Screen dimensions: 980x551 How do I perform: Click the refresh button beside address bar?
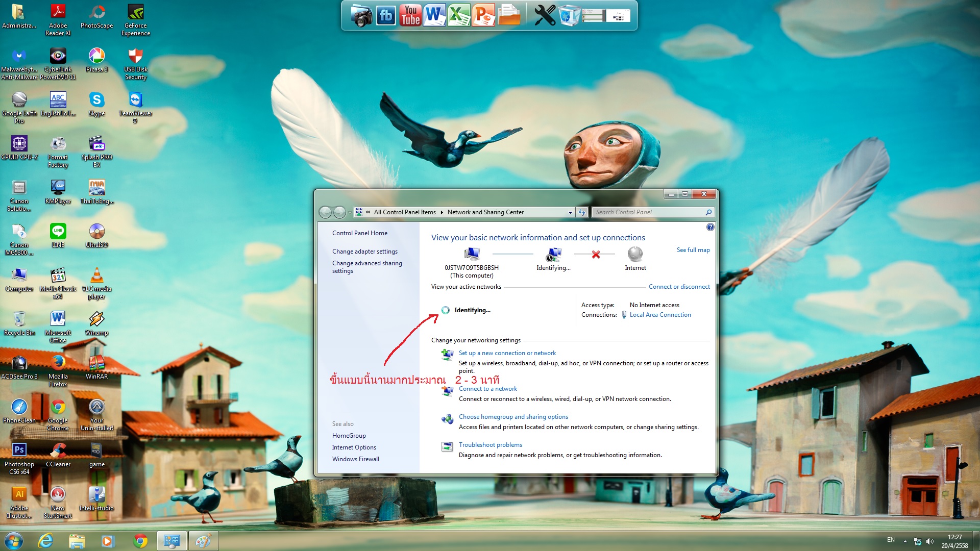[x=582, y=212]
